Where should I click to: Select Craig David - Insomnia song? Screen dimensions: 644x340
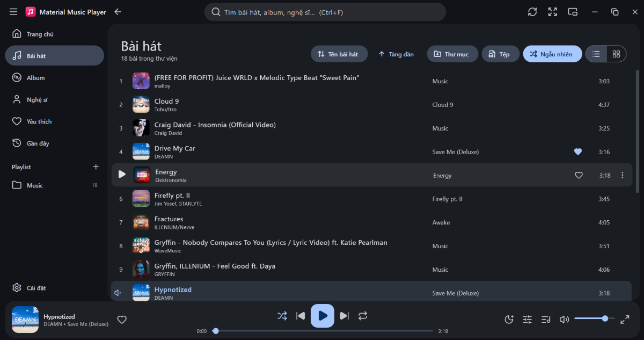(x=215, y=125)
